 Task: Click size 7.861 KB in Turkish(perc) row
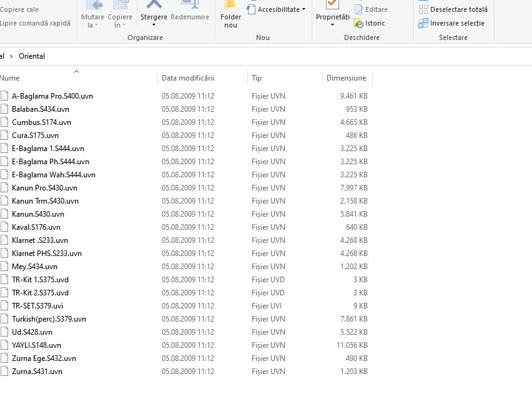click(x=354, y=319)
